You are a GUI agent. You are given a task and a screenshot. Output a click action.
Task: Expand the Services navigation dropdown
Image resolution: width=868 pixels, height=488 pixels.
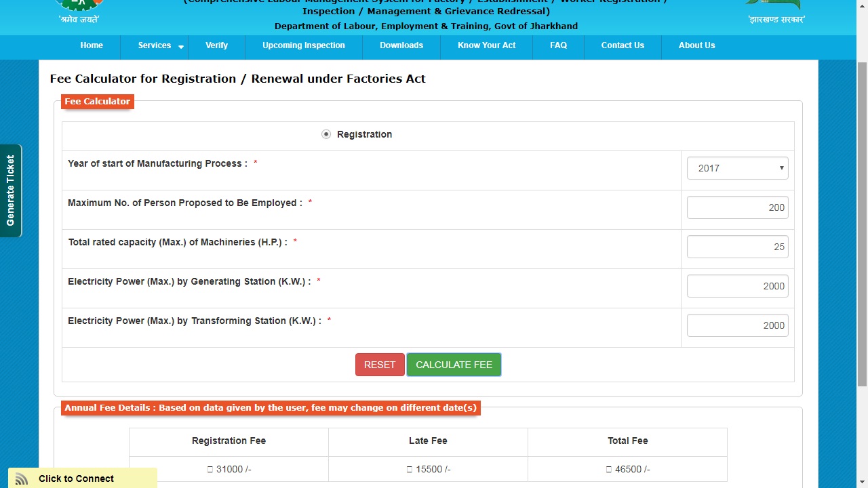(154, 45)
